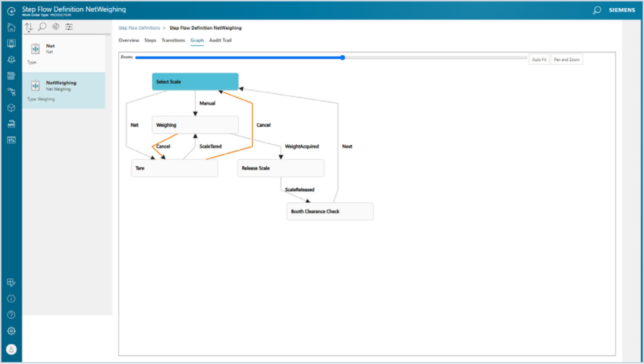Switch to the Overview tab
The width and height of the screenshot is (644, 364).
click(x=129, y=40)
